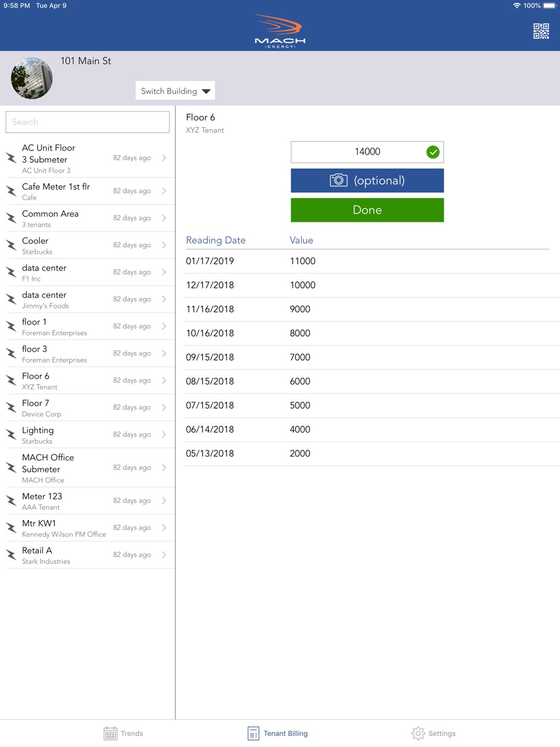
Task: Click the lightning icon for MACH Office Submeter
Action: coord(11,467)
